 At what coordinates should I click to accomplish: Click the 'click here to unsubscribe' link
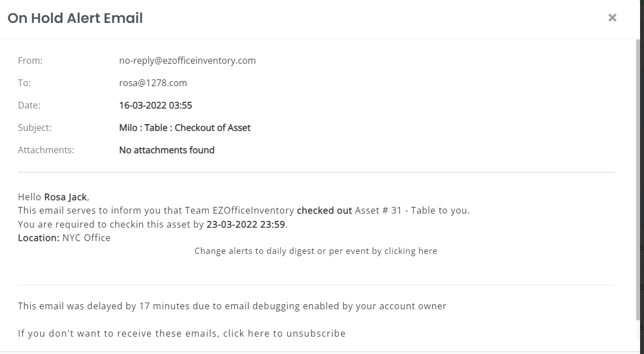[x=284, y=333]
